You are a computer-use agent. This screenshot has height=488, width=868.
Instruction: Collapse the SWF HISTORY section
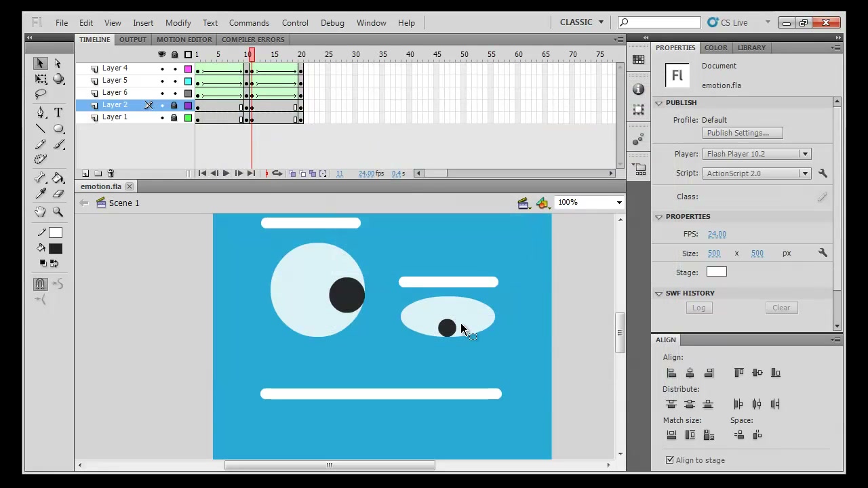coord(658,293)
